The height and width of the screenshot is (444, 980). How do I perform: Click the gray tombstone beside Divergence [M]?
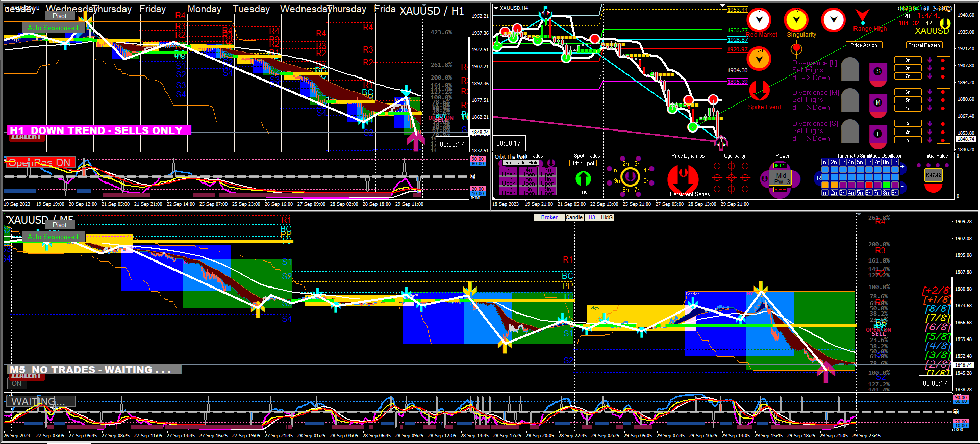point(850,100)
